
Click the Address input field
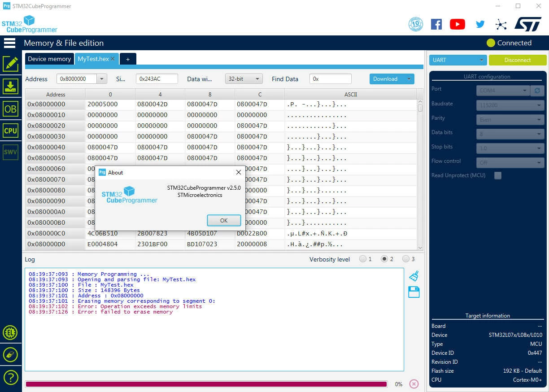[77, 79]
